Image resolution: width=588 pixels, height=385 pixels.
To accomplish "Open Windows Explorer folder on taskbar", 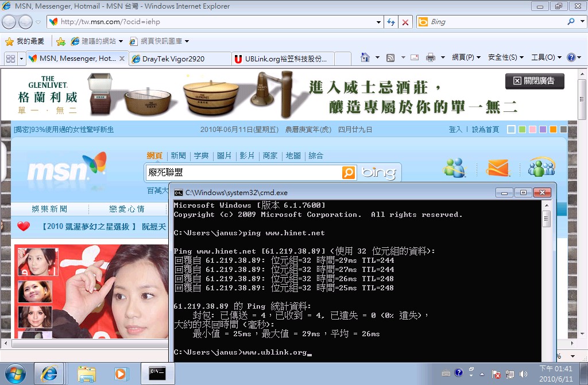I will click(87, 374).
